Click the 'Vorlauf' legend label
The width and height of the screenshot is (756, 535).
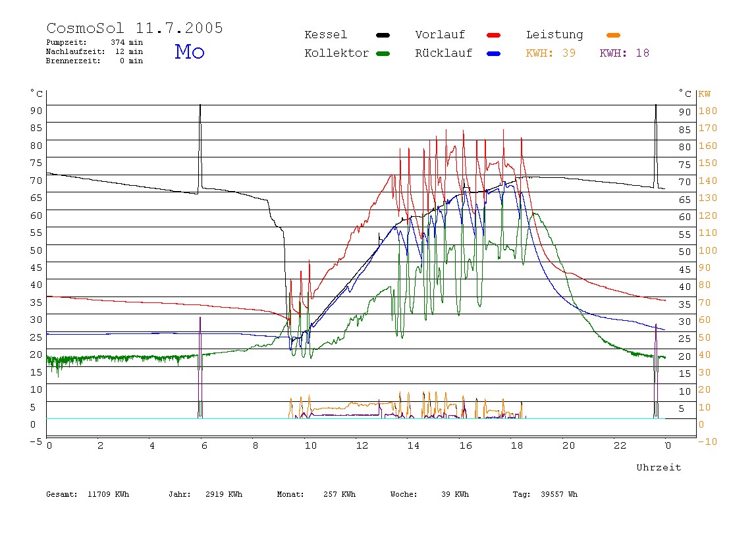pyautogui.click(x=440, y=35)
